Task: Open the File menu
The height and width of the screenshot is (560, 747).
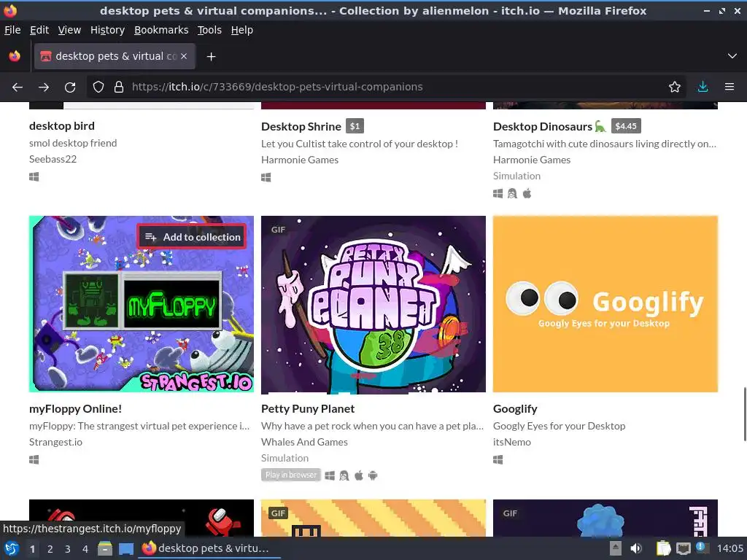Action: click(12, 30)
